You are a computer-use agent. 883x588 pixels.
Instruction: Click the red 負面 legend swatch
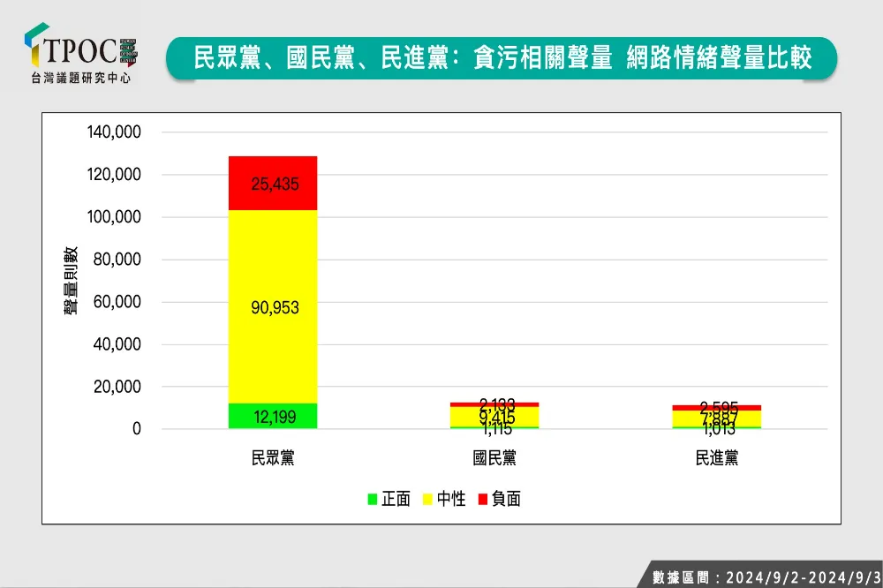coord(483,499)
